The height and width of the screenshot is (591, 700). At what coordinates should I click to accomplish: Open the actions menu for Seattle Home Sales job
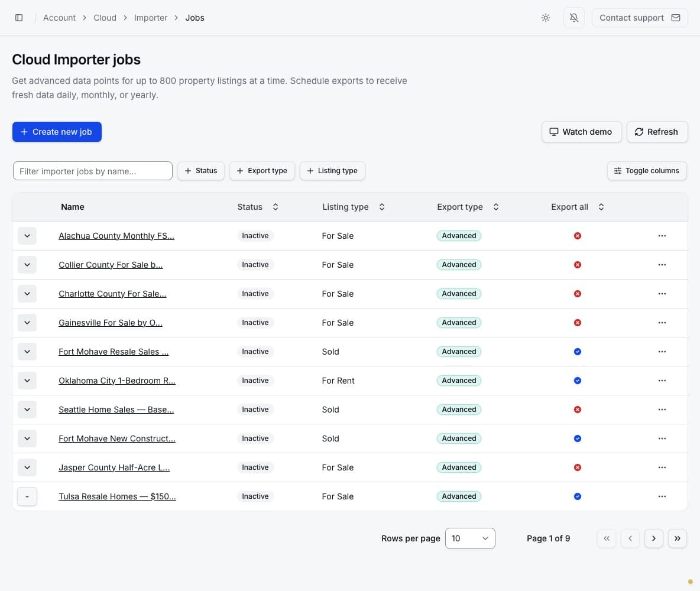click(662, 410)
